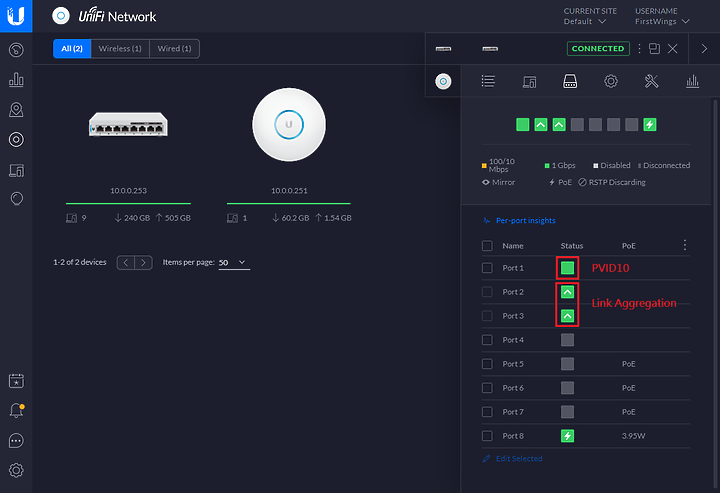Open the Live chat support icon
Screen dimensions: 720x493
tap(16, 441)
